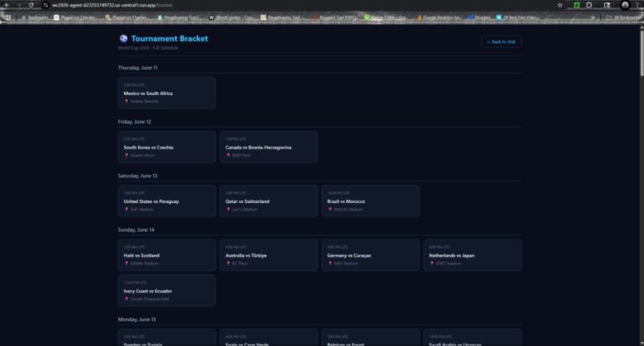
Task: Click the soccer ball logo by title
Action: click(123, 38)
